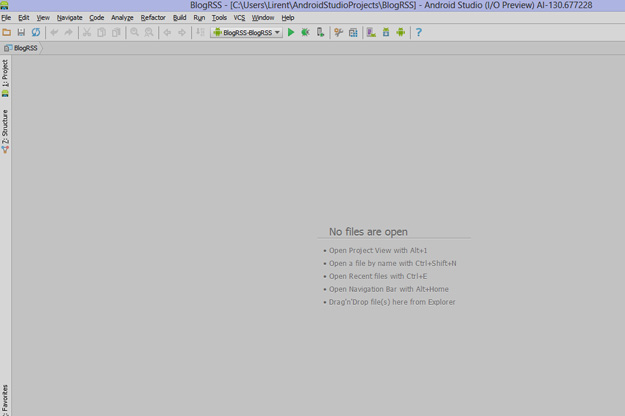Show the 1: Project tool window
Screen dimensions: 625x416
pyautogui.click(x=5, y=78)
